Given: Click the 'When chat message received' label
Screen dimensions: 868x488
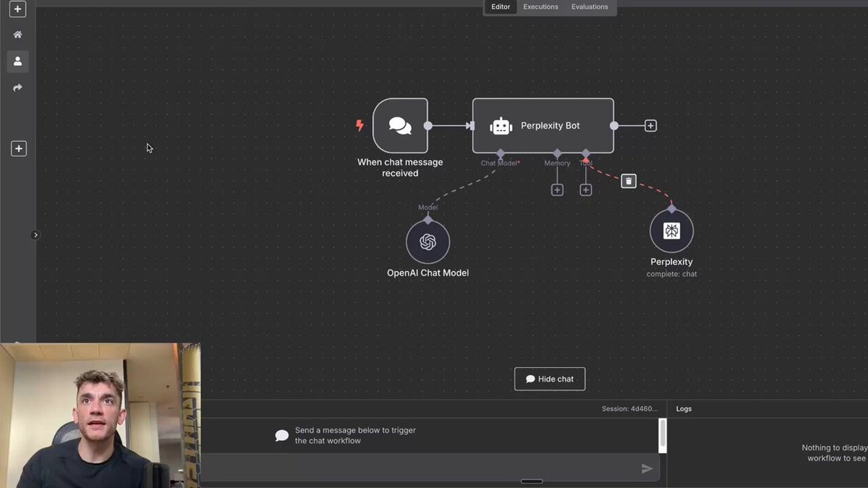Looking at the screenshot, I should (x=400, y=168).
